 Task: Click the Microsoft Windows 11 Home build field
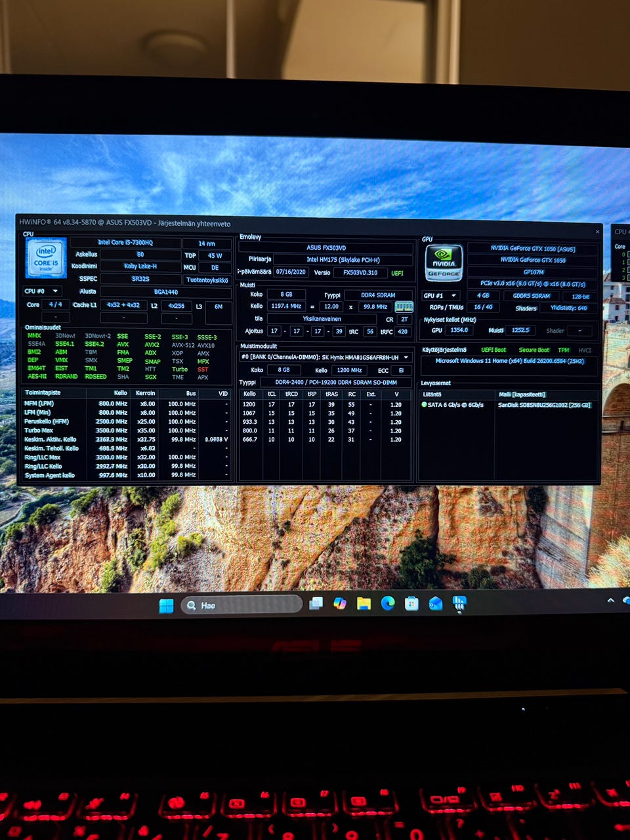coord(509,362)
